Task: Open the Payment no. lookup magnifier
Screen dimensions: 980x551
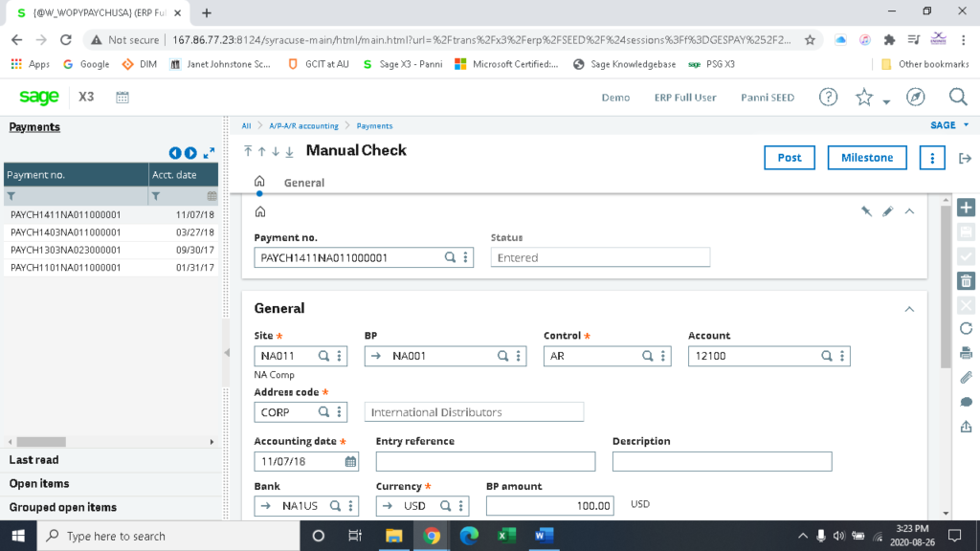Action: [x=448, y=256]
